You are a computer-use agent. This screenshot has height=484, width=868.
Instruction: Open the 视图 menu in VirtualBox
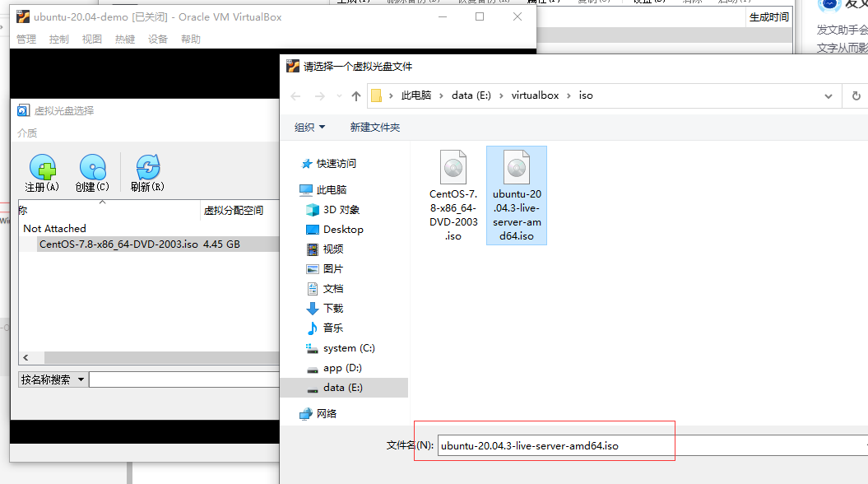(x=92, y=40)
